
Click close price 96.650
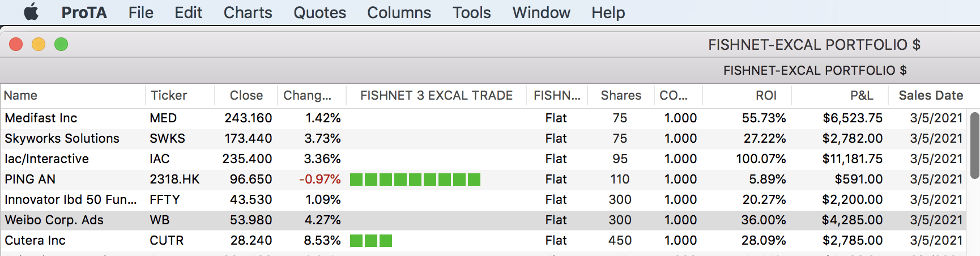tap(251, 179)
